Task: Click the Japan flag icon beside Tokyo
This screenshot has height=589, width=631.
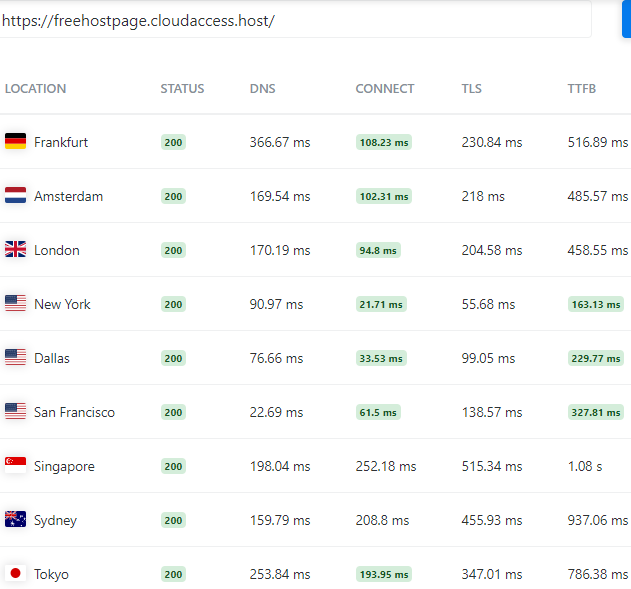Action: tap(15, 574)
